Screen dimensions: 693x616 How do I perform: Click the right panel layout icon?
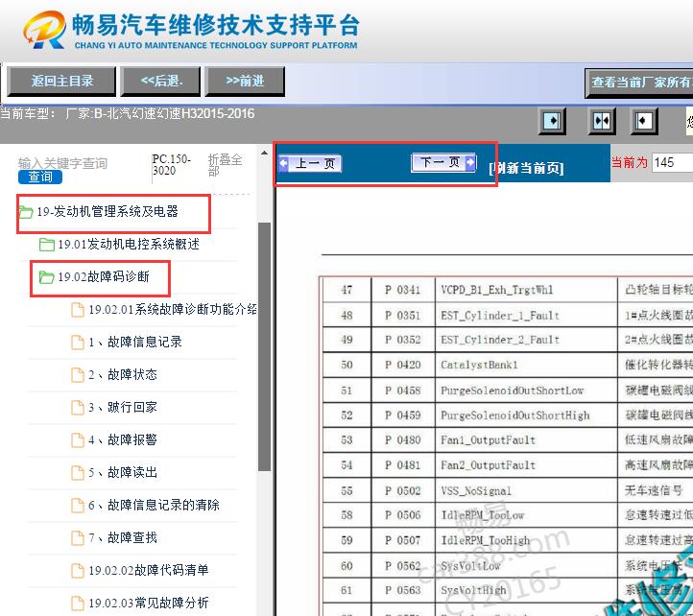point(643,121)
